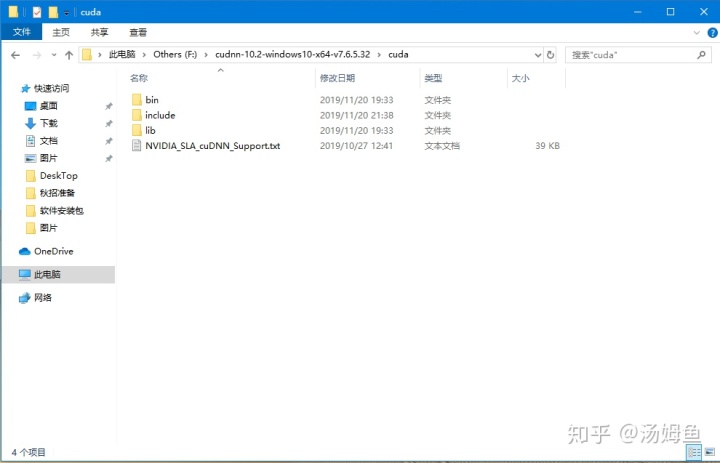The width and height of the screenshot is (720, 463).
Task: Open recent locations dropdown arrow
Action: coord(54,55)
